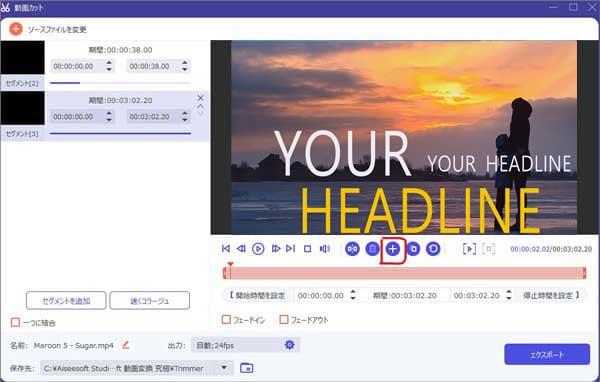
Task: Stop video playback
Action: point(308,249)
